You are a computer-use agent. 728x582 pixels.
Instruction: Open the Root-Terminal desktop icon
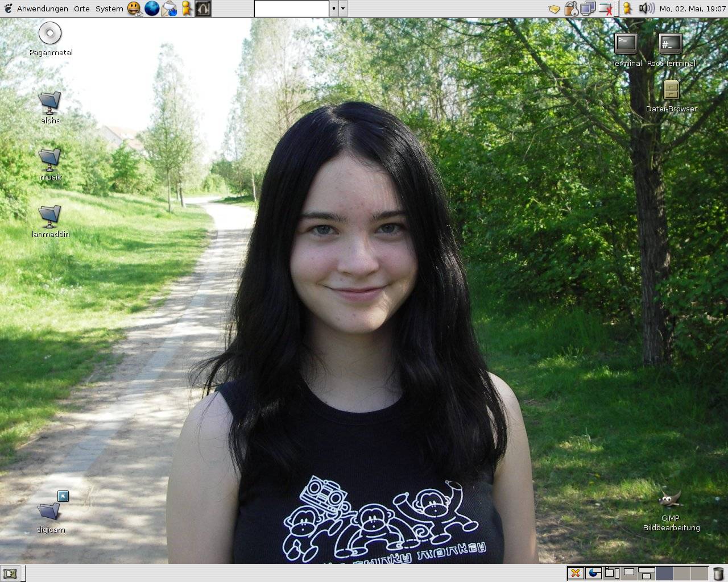tap(671, 44)
